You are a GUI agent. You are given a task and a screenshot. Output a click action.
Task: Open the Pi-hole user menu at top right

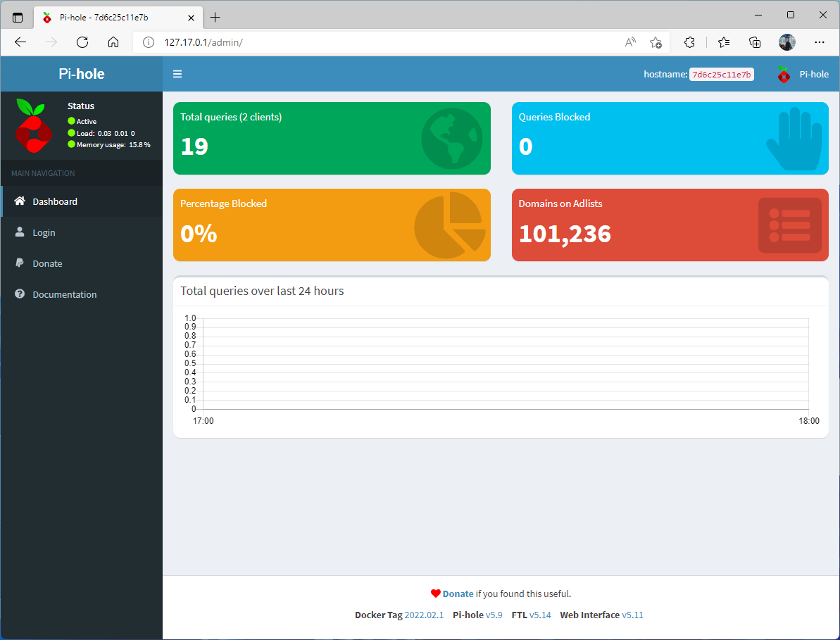803,74
